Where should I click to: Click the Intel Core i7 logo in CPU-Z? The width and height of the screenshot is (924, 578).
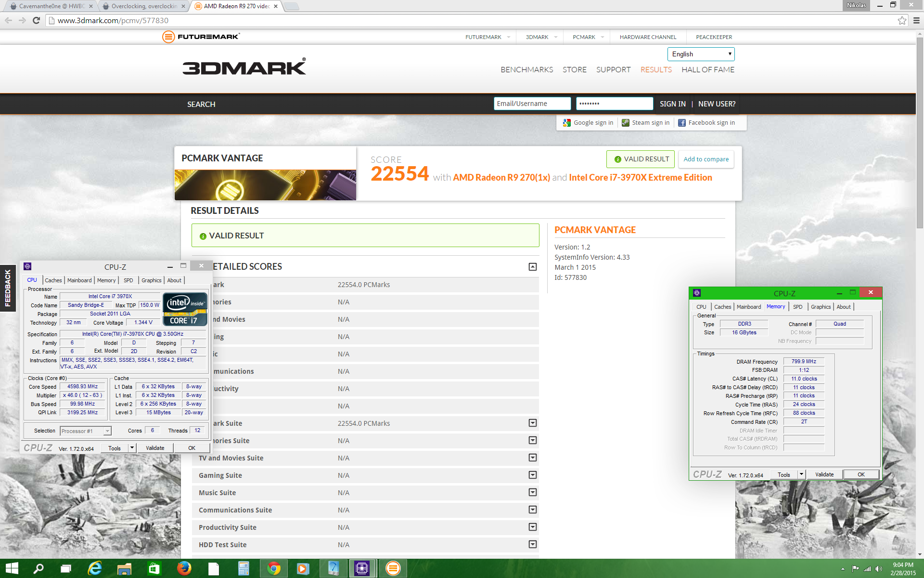pyautogui.click(x=185, y=309)
